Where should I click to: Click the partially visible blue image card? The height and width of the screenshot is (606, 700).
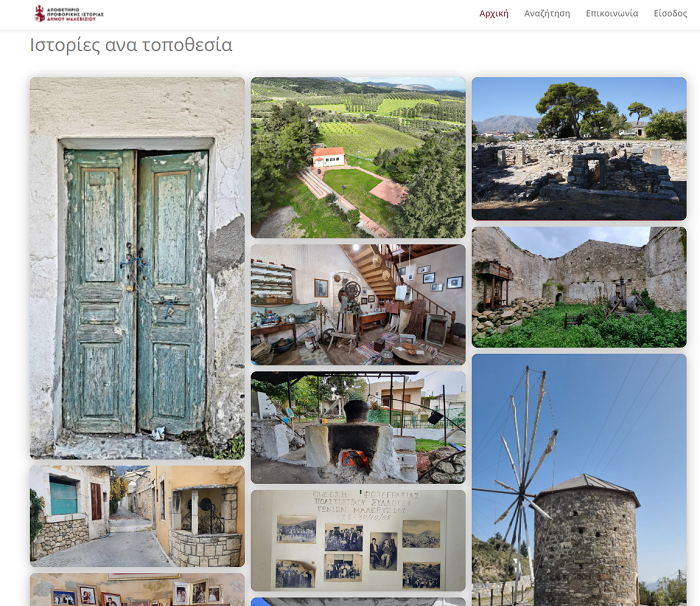[358, 602]
